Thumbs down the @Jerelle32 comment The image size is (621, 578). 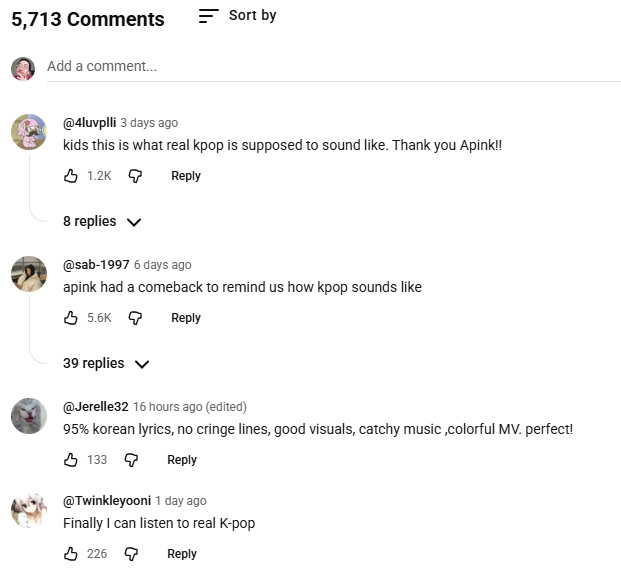coord(131,460)
